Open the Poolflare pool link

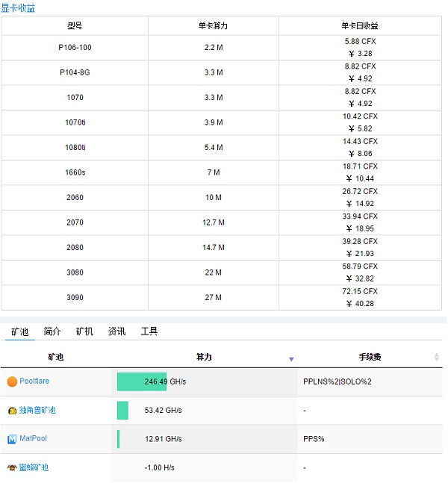coord(34,381)
